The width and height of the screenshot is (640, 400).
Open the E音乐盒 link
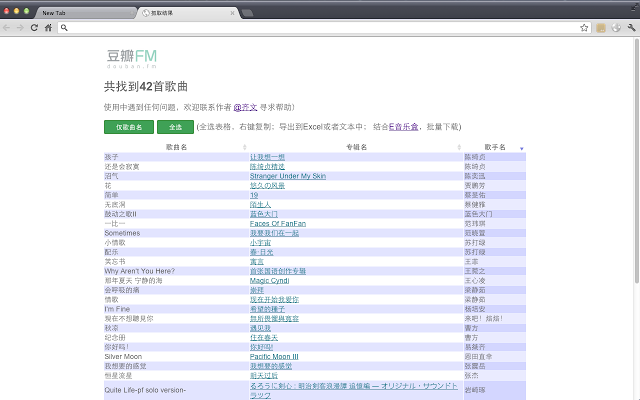click(x=403, y=127)
